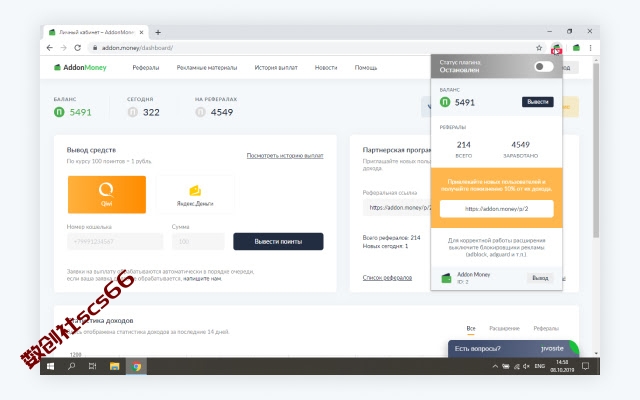The width and height of the screenshot is (640, 400).
Task: Go forward with the forward arrow
Action: coord(63,48)
